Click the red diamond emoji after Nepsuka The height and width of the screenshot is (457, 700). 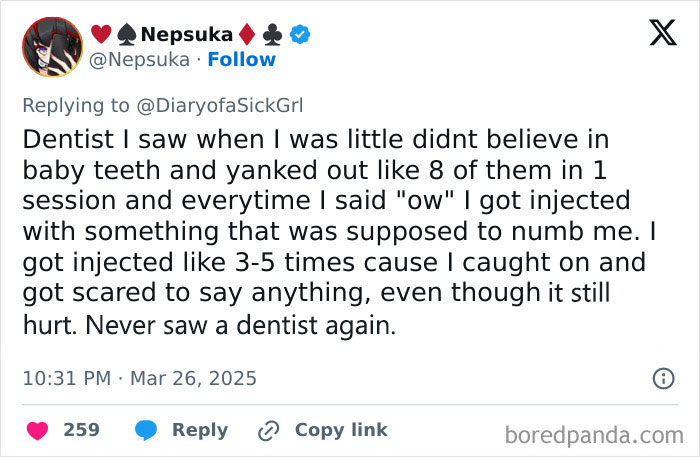(249, 35)
